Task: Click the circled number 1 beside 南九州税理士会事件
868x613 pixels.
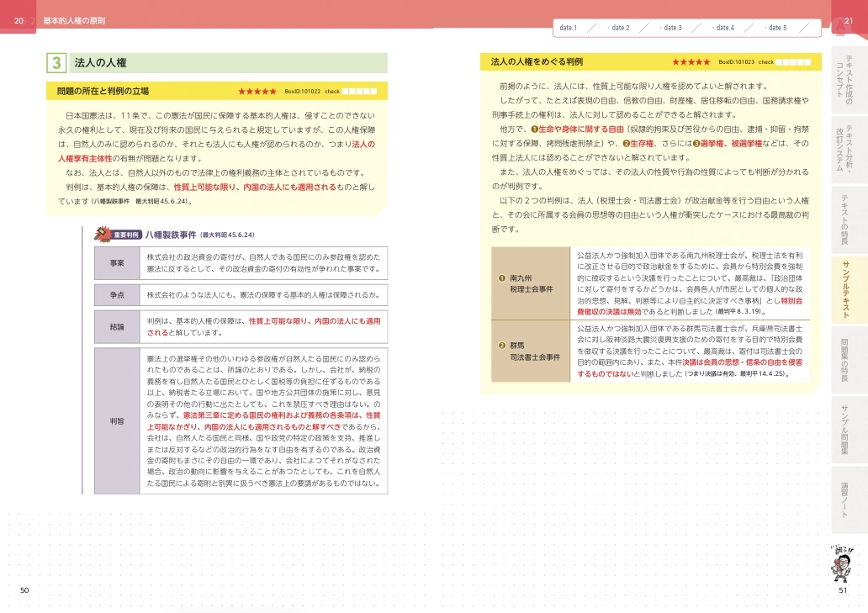Action: tap(502, 278)
